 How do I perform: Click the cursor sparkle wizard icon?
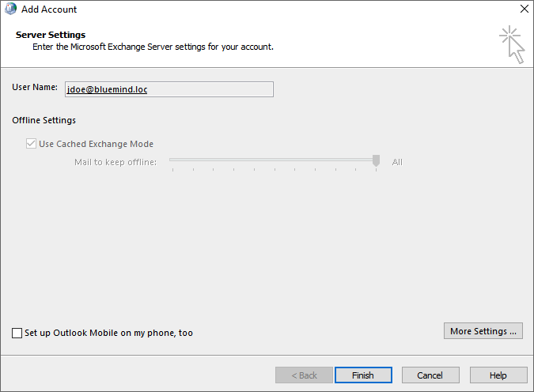click(x=512, y=44)
